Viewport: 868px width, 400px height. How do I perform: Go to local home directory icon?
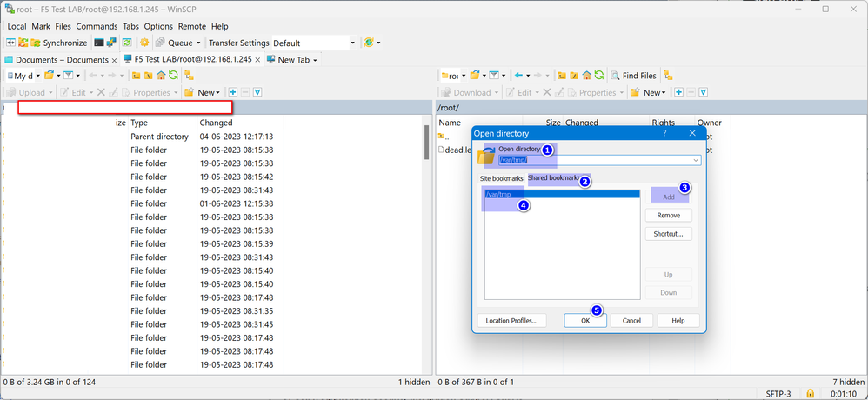click(161, 76)
